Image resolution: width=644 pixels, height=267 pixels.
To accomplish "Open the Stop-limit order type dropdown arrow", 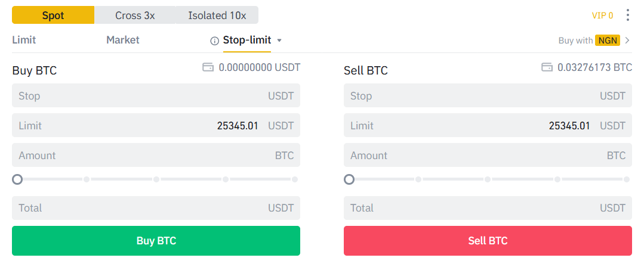I will (x=279, y=41).
